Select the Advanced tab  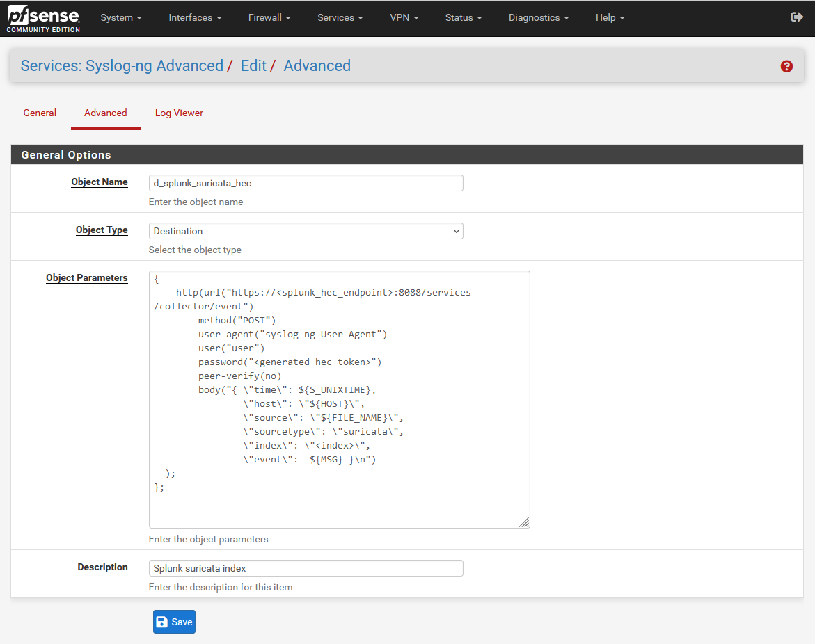coord(106,113)
